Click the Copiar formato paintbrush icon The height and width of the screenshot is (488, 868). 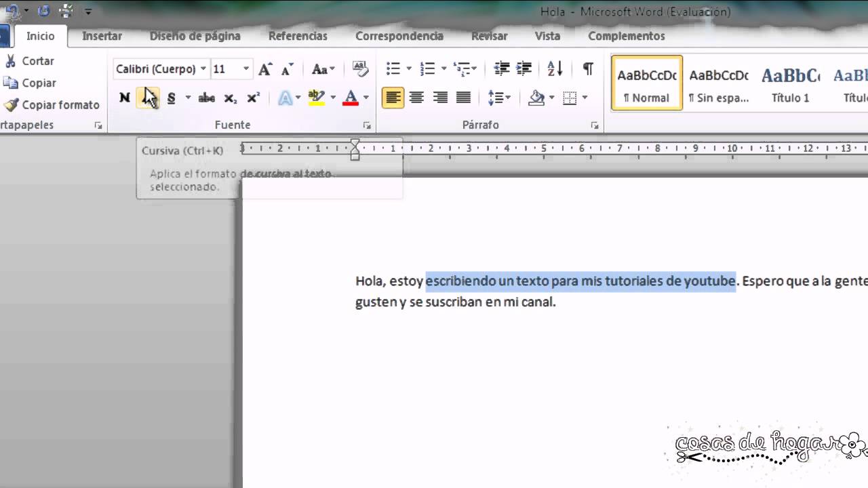coord(11,105)
